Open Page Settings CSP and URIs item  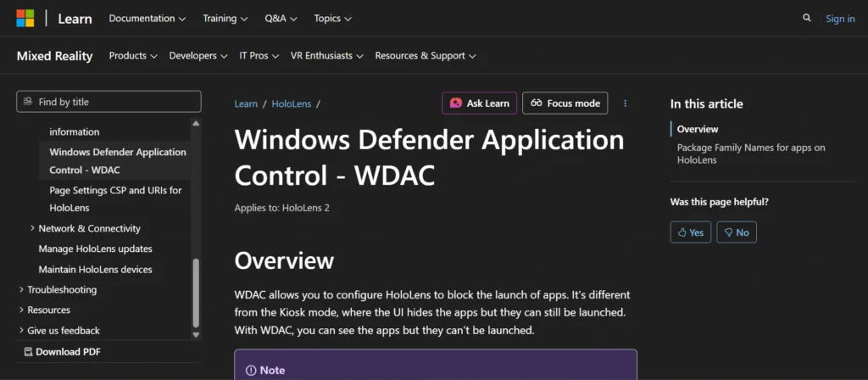pyautogui.click(x=115, y=198)
